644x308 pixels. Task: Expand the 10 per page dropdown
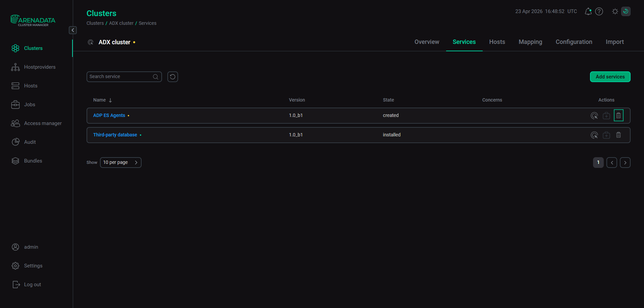pyautogui.click(x=121, y=163)
